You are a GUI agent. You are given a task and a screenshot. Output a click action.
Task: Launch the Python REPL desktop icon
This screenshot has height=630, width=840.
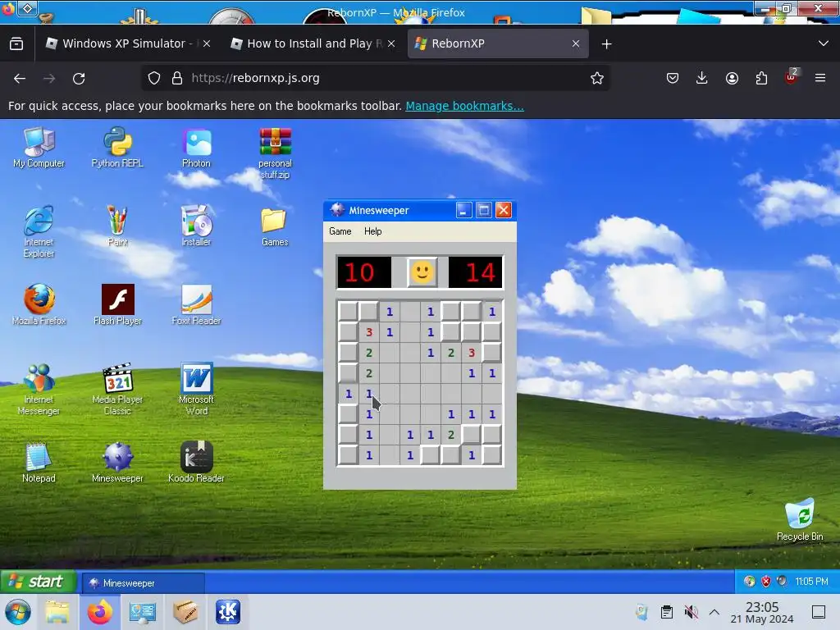(117, 148)
